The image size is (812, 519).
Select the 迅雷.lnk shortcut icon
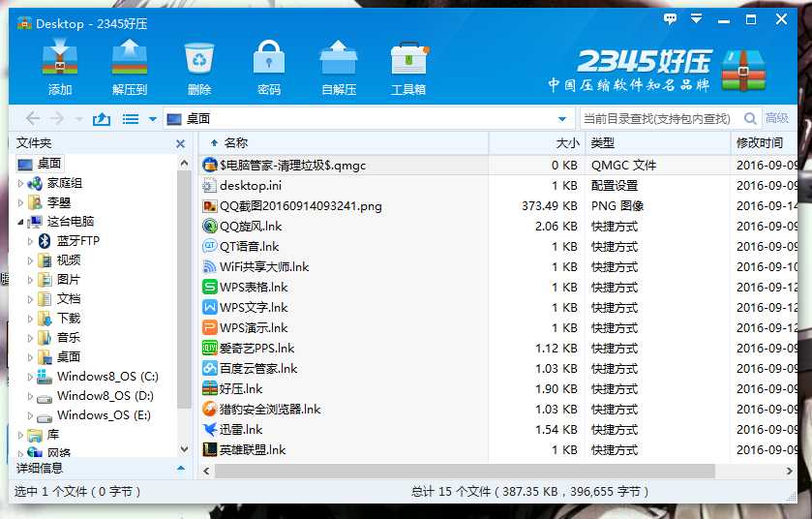click(x=209, y=429)
